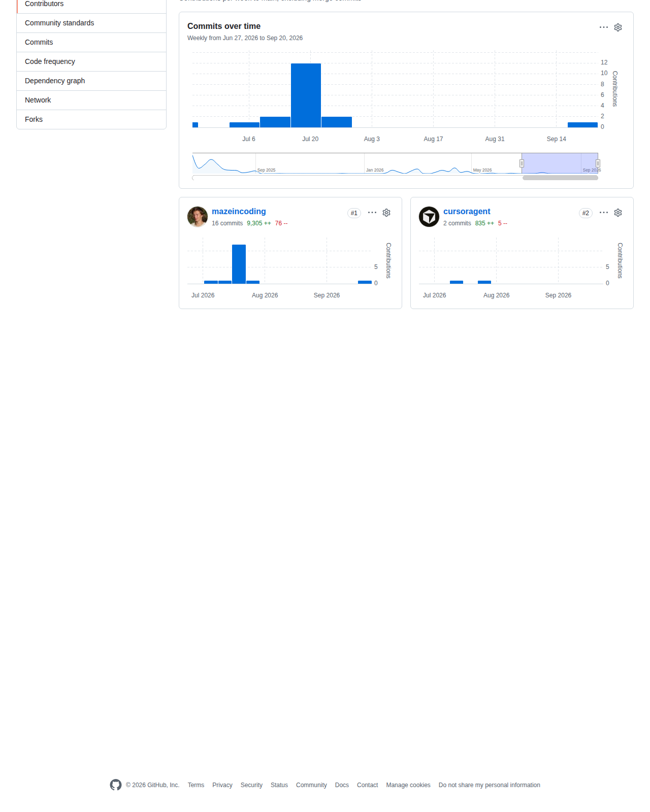Click the GitHub logo in footer
The height and width of the screenshot is (812, 650).
[116, 785]
